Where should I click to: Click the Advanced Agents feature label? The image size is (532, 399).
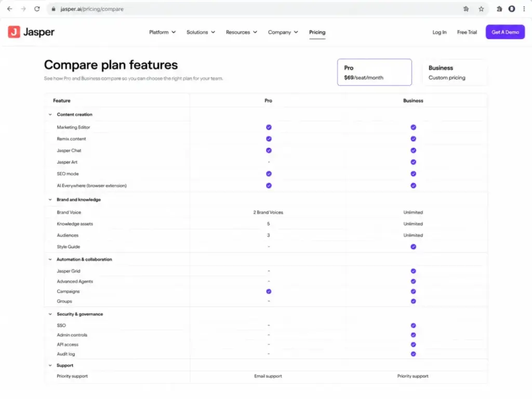click(x=75, y=281)
